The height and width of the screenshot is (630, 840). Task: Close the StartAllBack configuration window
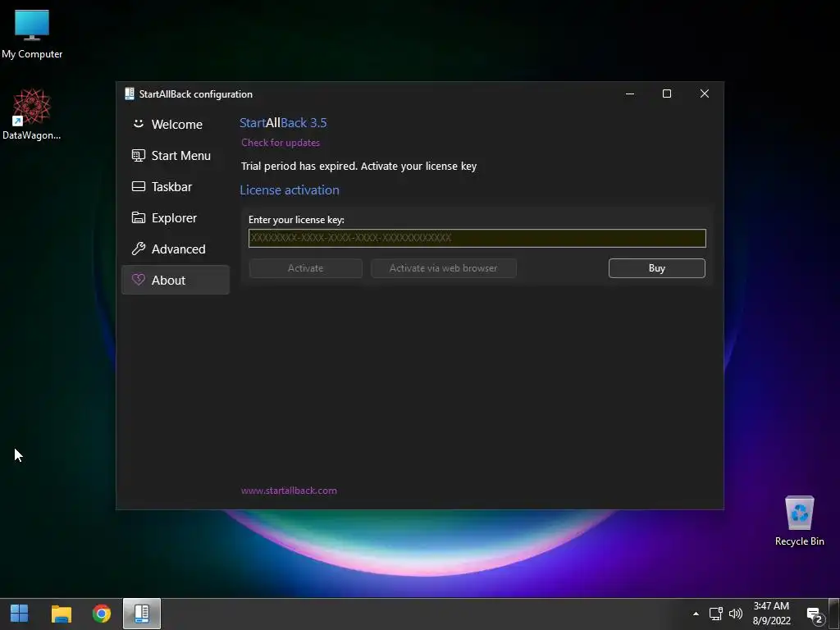(705, 94)
